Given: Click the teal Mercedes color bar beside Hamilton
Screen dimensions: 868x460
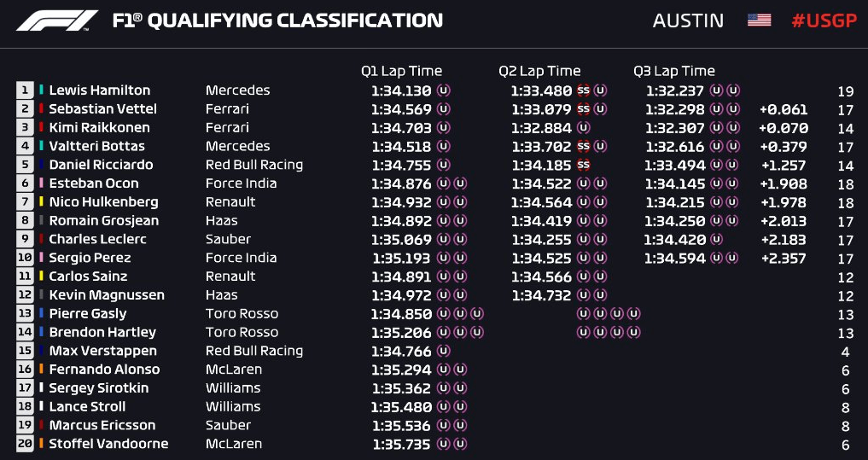Looking at the screenshot, I should (x=42, y=90).
